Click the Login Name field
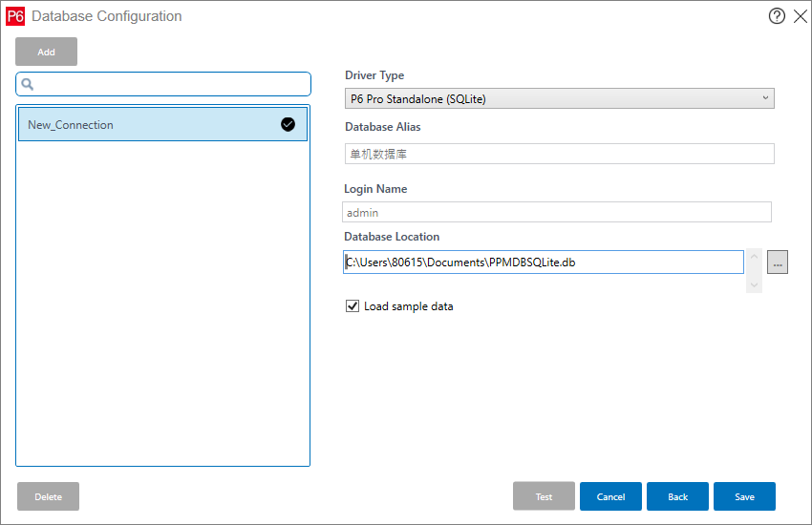 (x=556, y=213)
